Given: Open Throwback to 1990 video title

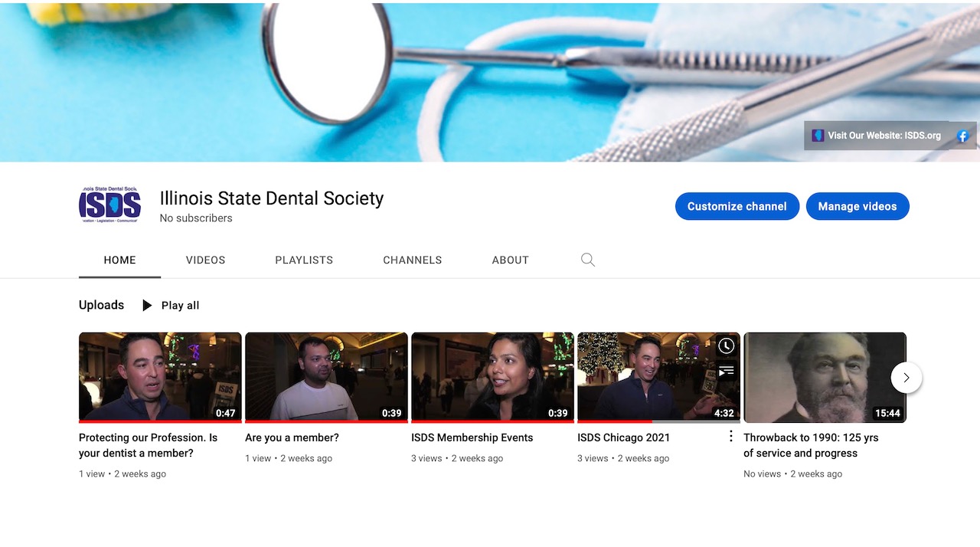Looking at the screenshot, I should point(811,445).
